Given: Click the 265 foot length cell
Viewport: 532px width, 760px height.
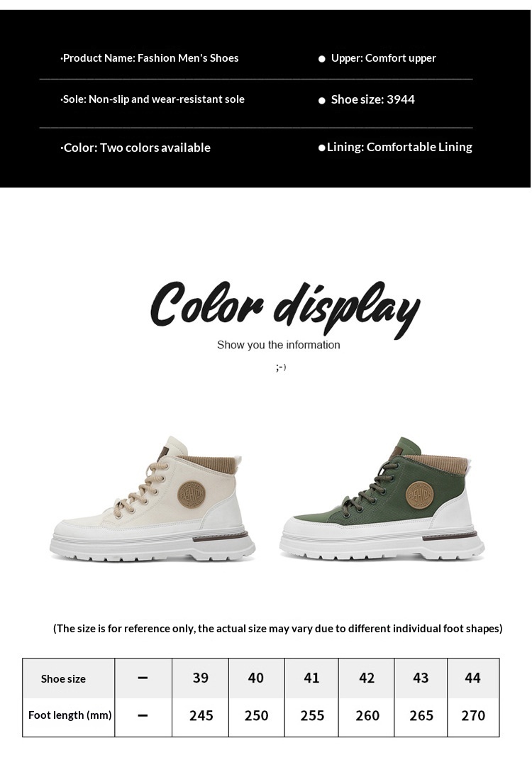Looking at the screenshot, I should click(421, 716).
